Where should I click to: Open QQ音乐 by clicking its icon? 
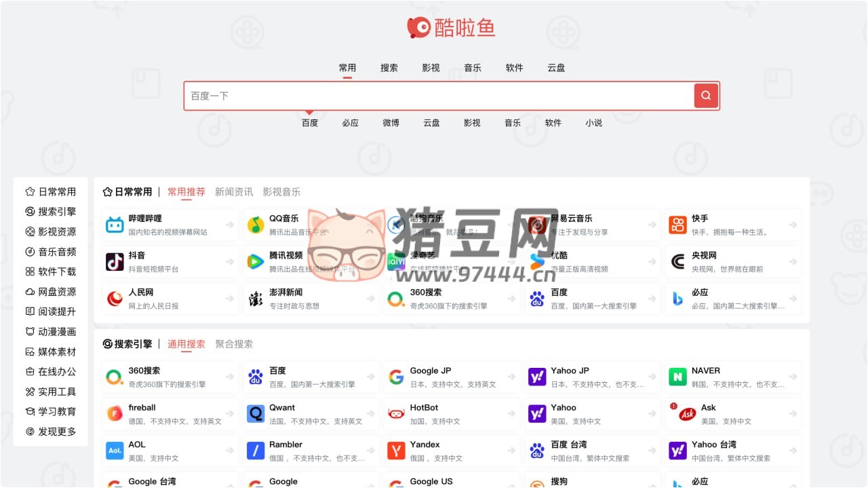pyautogui.click(x=255, y=225)
